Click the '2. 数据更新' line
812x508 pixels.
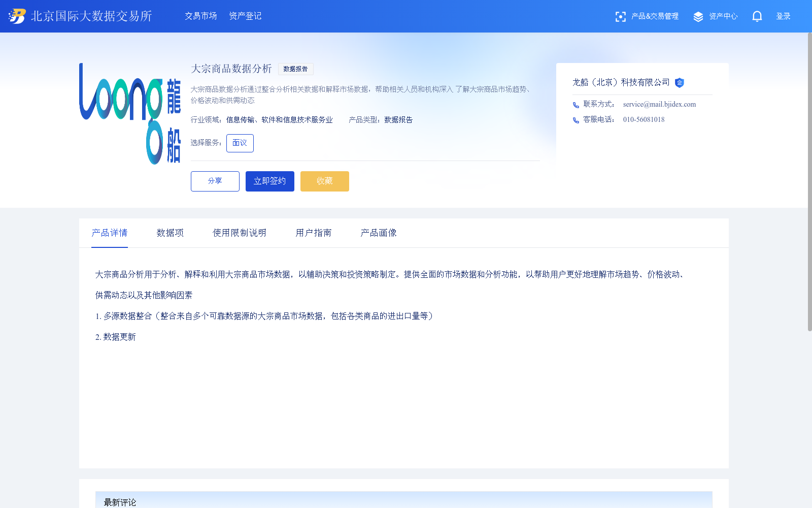tap(116, 337)
